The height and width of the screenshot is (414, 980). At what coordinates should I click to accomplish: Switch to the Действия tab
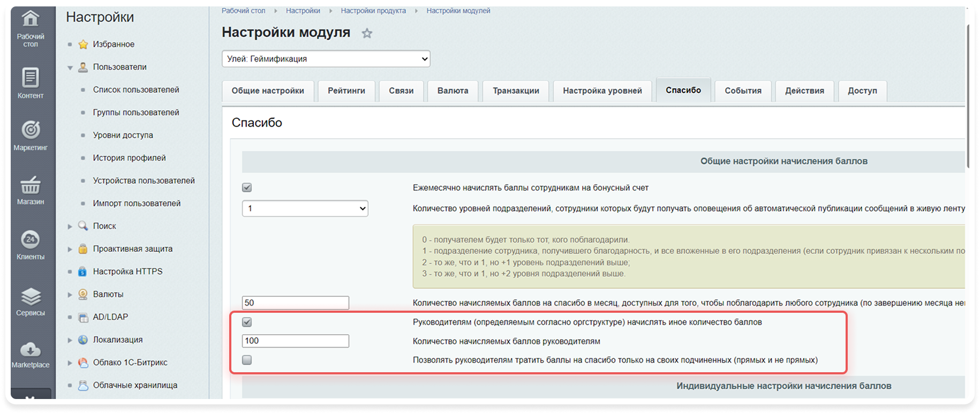coord(804,91)
